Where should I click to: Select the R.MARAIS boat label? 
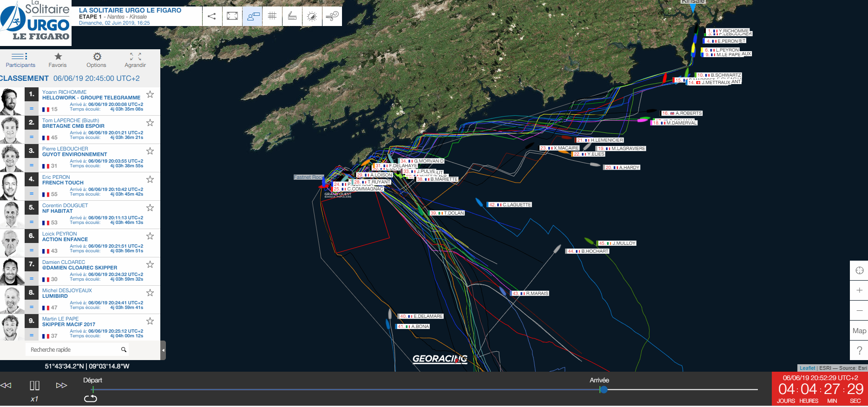[530, 293]
